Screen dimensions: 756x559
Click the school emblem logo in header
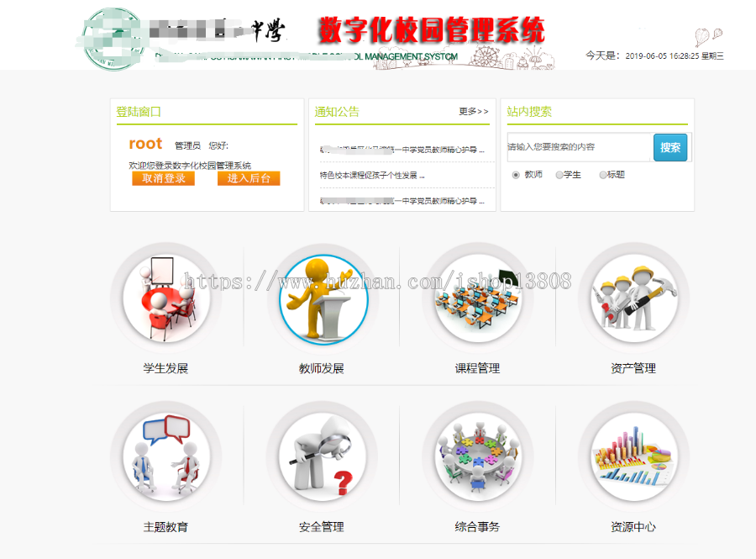click(x=113, y=39)
